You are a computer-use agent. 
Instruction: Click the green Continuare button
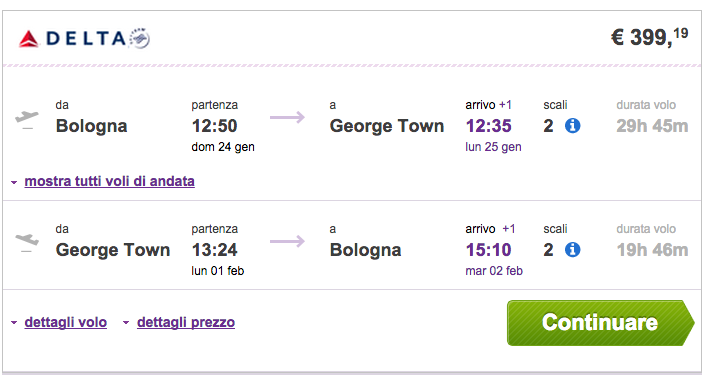click(x=600, y=323)
